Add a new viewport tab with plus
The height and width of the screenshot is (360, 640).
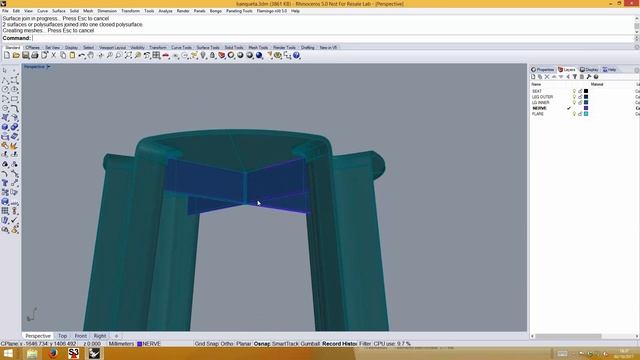click(x=116, y=336)
